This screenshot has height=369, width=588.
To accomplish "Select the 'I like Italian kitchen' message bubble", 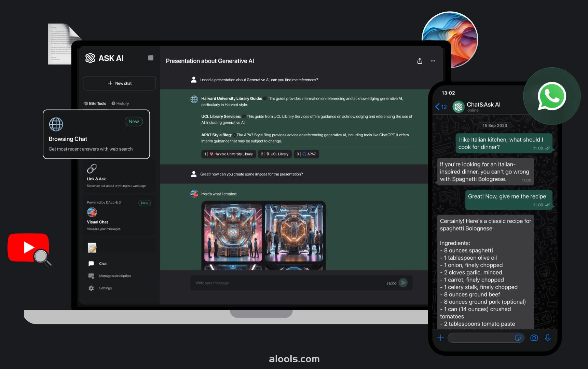I will click(x=504, y=143).
